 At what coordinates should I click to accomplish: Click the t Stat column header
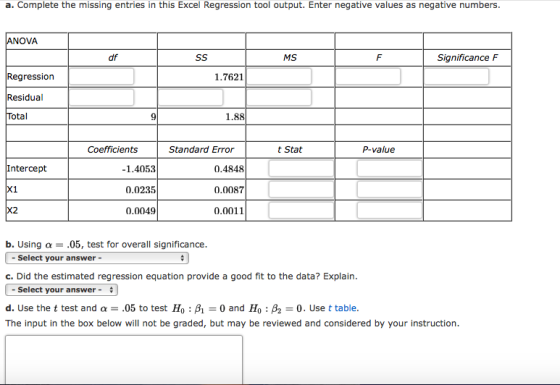click(290, 150)
